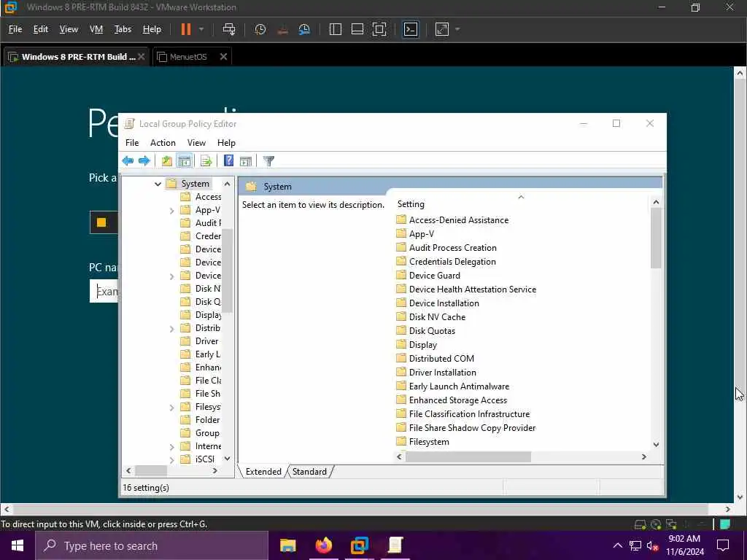Viewport: 747px width, 560px height.
Task: Go up one level with the folder icon
Action: [x=166, y=161]
